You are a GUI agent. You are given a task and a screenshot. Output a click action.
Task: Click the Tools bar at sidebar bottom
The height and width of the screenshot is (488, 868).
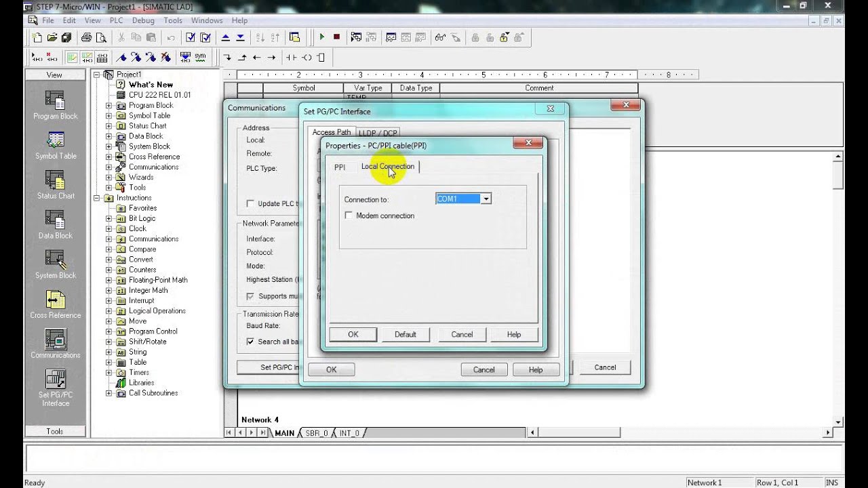tap(55, 431)
